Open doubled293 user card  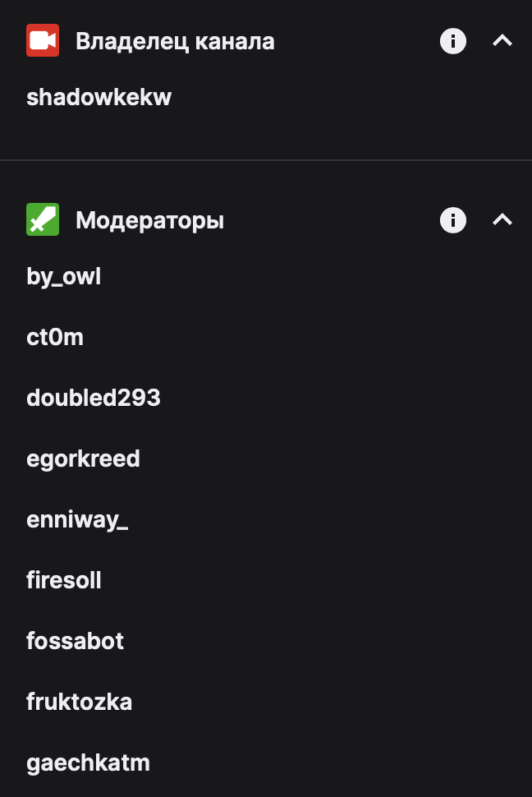[94, 398]
